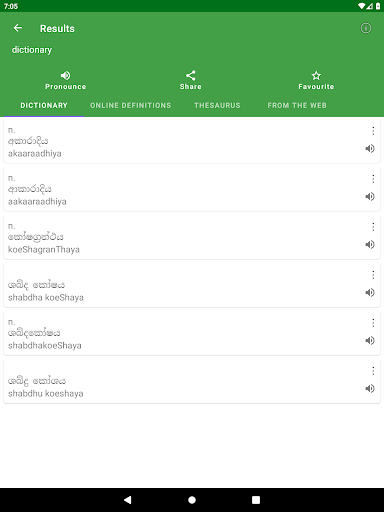
Task: Play audio for shabdha koeShaya
Action: (x=370, y=293)
